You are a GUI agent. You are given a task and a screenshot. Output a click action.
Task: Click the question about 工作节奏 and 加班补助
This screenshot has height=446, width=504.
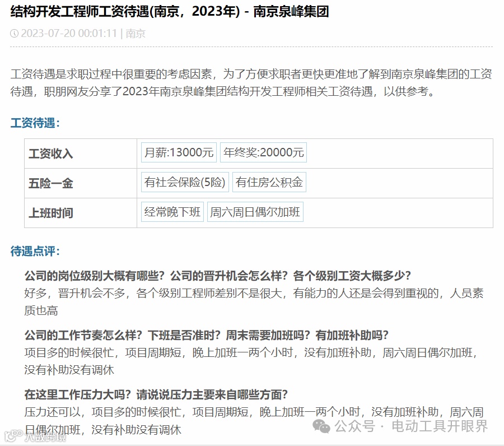[206, 335]
